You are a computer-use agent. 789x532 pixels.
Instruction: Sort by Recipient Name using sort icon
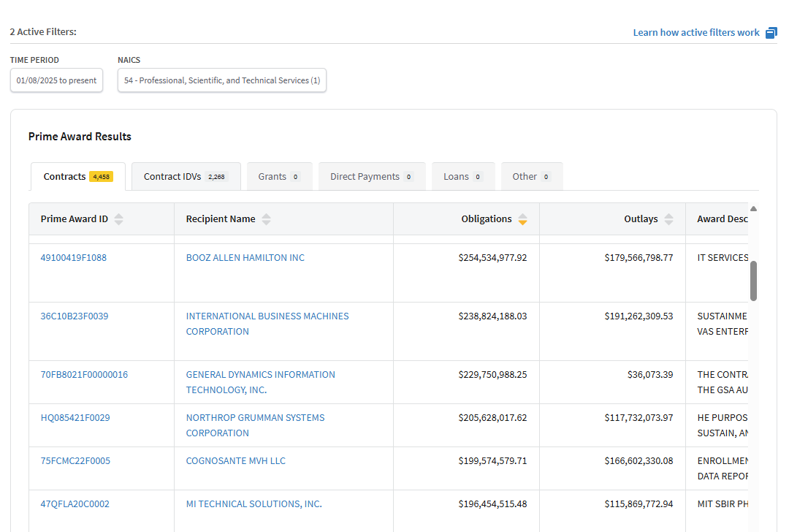pos(266,219)
